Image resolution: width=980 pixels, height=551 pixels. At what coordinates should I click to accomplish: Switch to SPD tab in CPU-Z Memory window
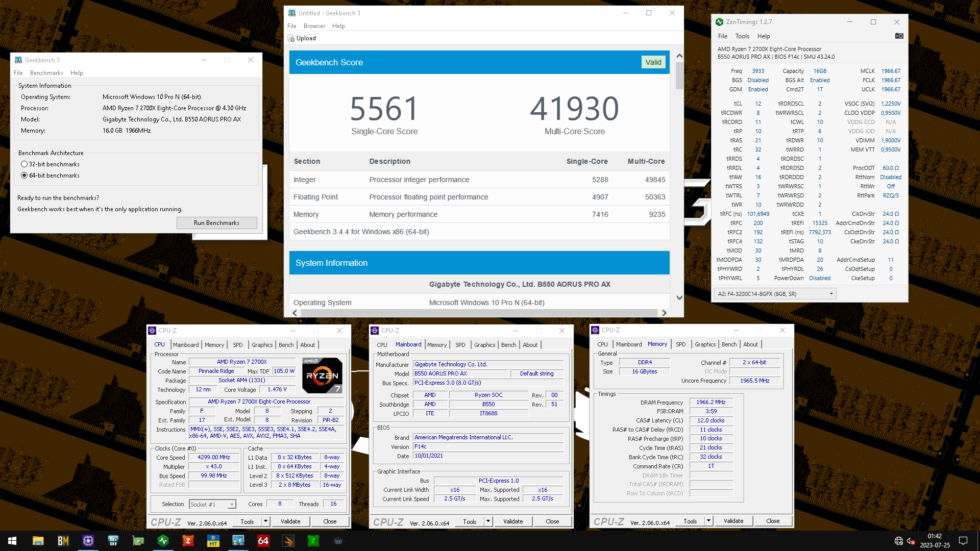tap(681, 344)
